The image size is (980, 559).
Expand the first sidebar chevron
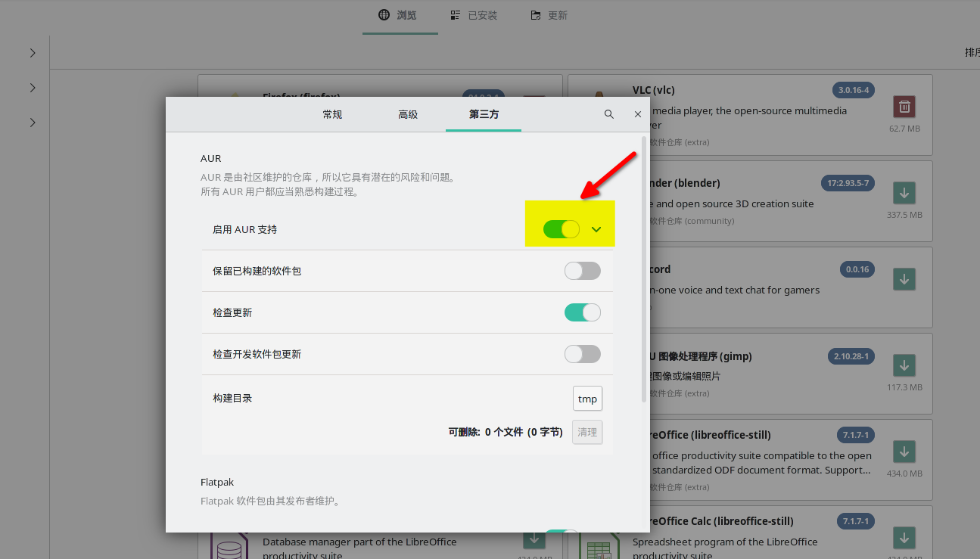(33, 53)
